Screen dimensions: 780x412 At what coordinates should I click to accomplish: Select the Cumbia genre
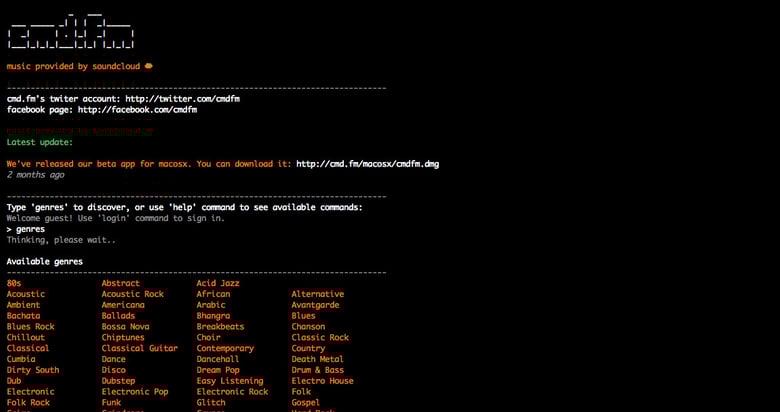click(21, 359)
